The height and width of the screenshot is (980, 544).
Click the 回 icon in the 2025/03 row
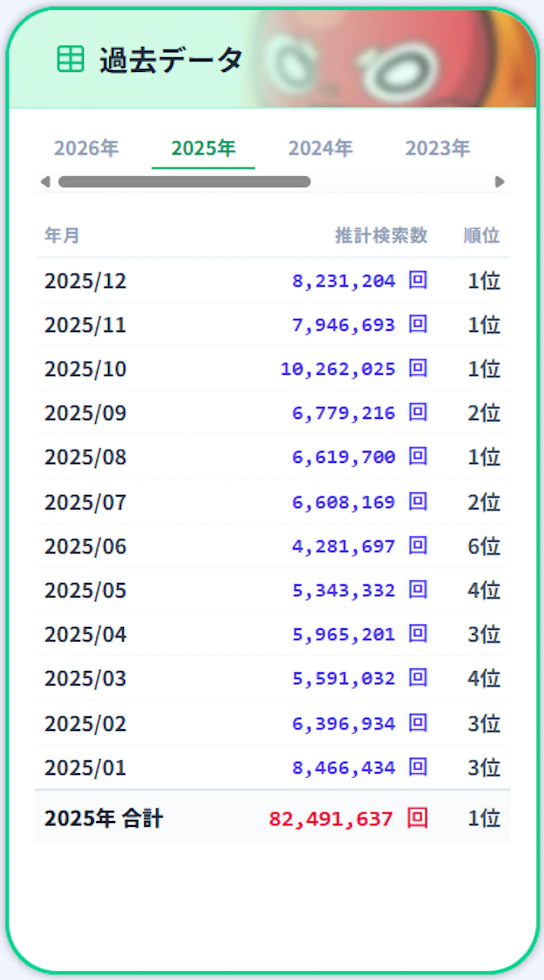418,678
